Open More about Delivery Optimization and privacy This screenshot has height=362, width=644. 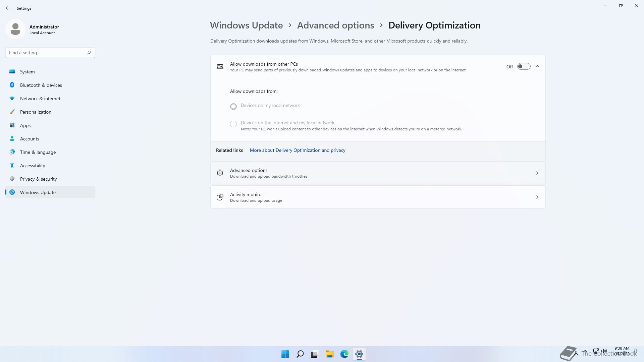[x=298, y=150]
